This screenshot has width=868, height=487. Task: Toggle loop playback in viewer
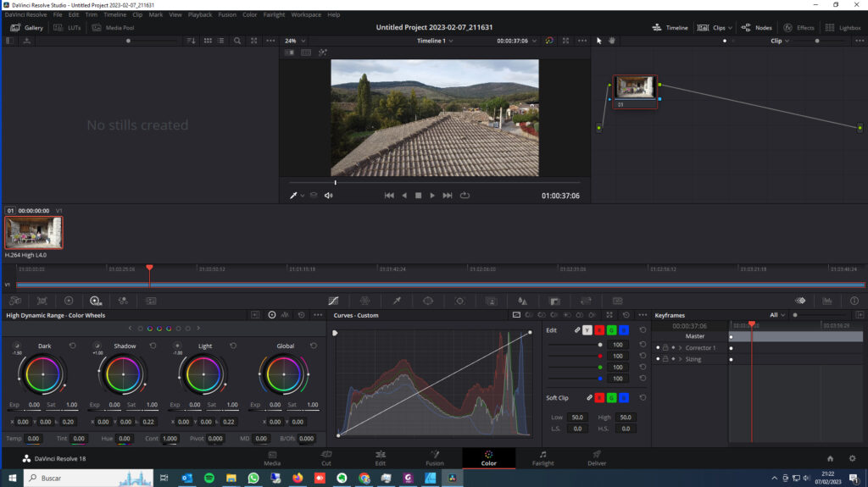pos(465,196)
